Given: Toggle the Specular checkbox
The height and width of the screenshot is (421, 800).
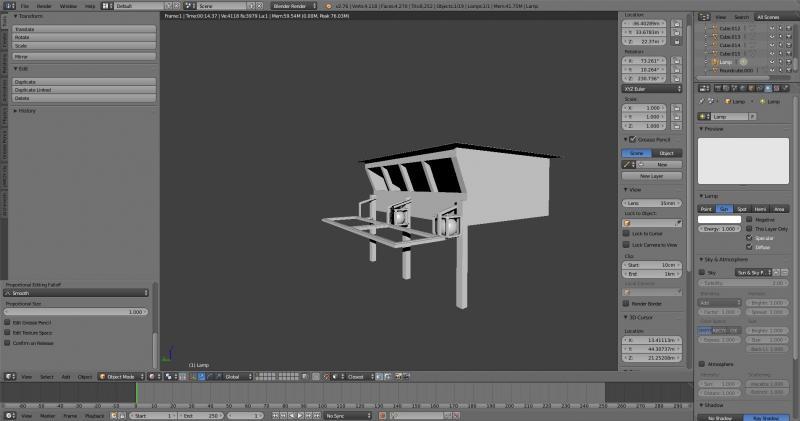Looking at the screenshot, I should click(749, 238).
